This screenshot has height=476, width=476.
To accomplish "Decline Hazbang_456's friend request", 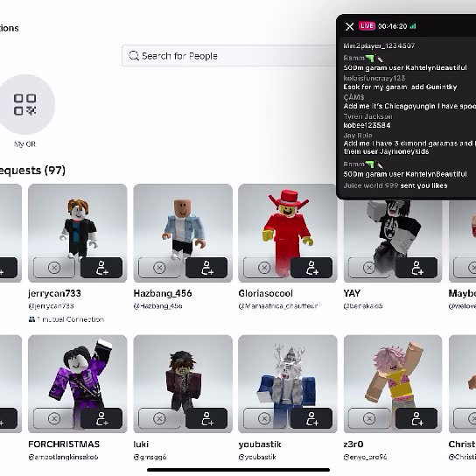I will tap(159, 268).
